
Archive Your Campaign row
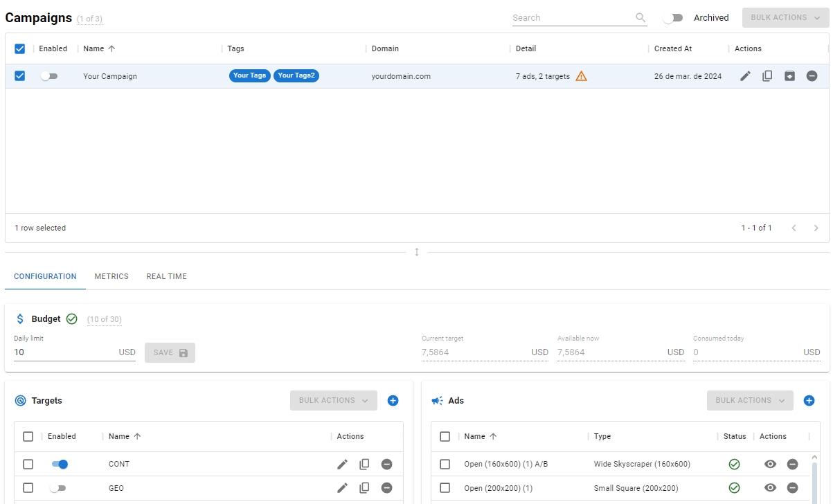pyautogui.click(x=789, y=76)
